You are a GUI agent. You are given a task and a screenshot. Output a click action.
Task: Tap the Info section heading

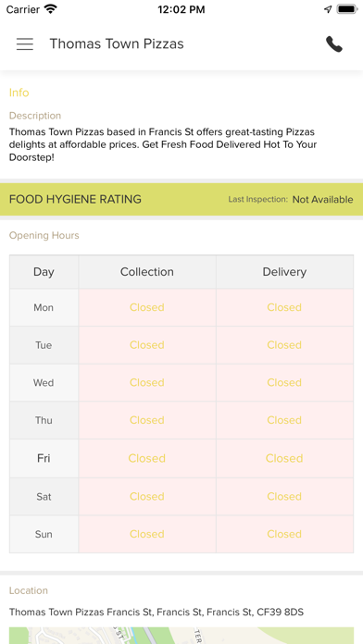click(19, 93)
